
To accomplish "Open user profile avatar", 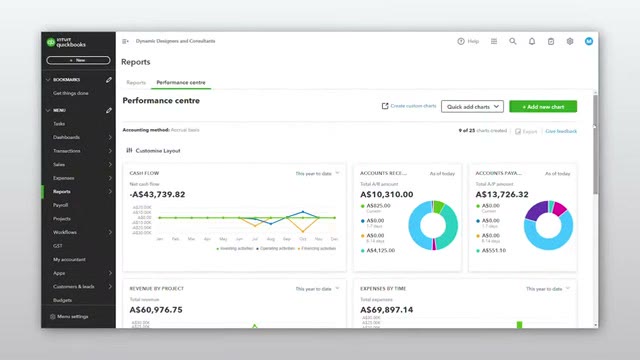I will pyautogui.click(x=589, y=41).
